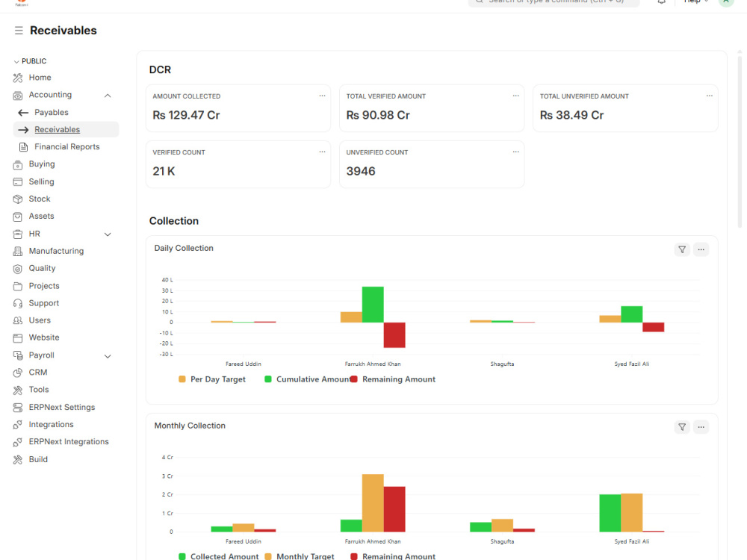Viewport: 747px width, 560px height.
Task: Toggle Cumulative Amount legend swatch
Action: pos(267,379)
